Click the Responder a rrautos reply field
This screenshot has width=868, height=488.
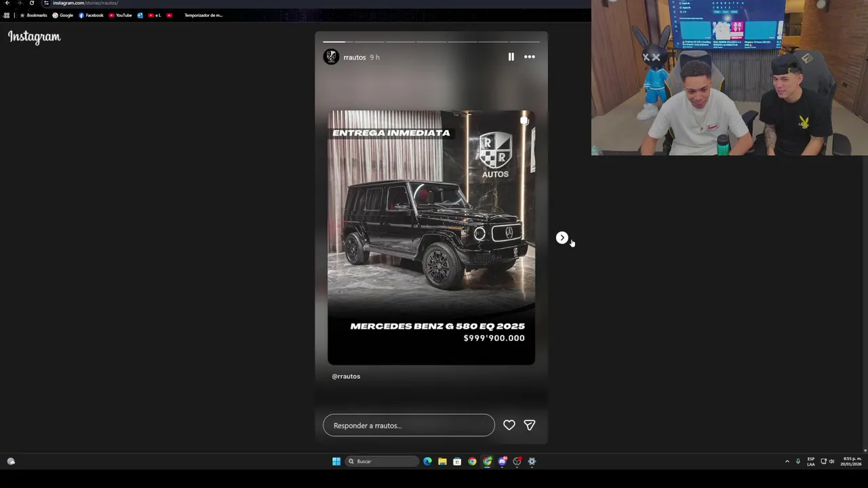click(409, 425)
